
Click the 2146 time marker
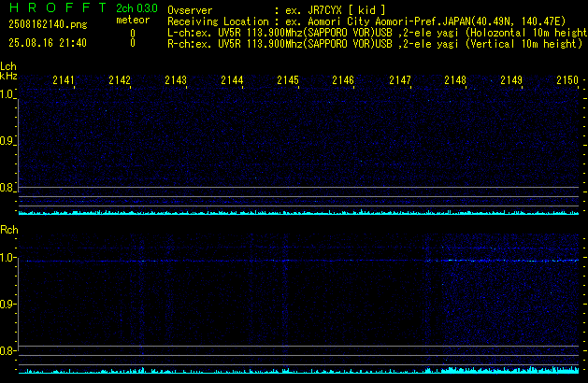tap(343, 80)
